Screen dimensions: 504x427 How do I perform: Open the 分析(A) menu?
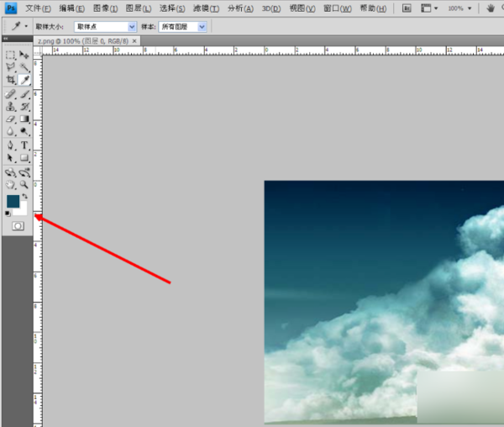tap(240, 8)
